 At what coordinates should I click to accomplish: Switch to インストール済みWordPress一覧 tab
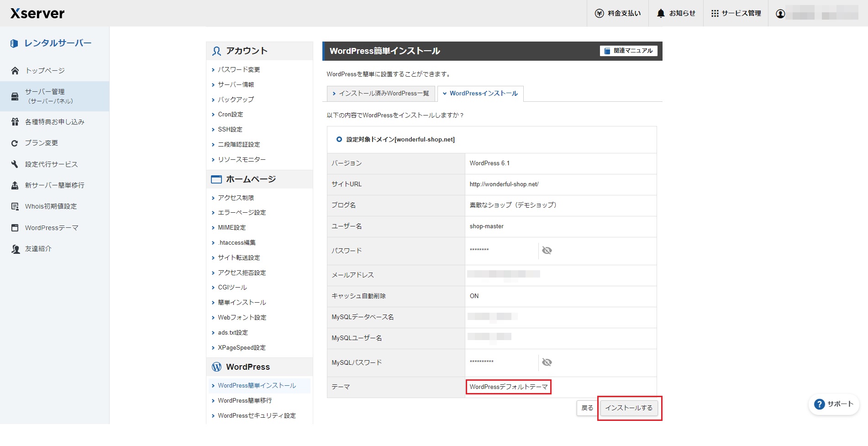[381, 94]
